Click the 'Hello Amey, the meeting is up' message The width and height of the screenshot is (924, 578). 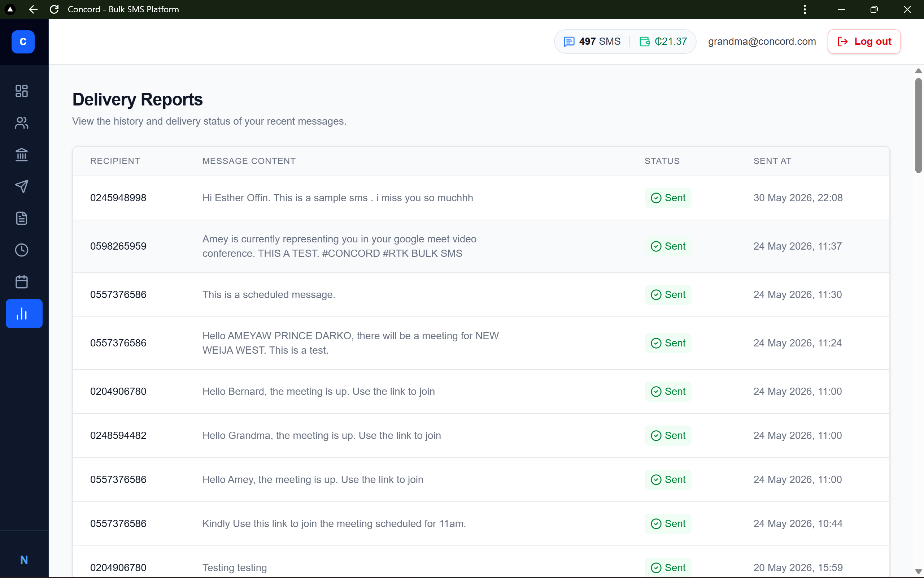(313, 479)
